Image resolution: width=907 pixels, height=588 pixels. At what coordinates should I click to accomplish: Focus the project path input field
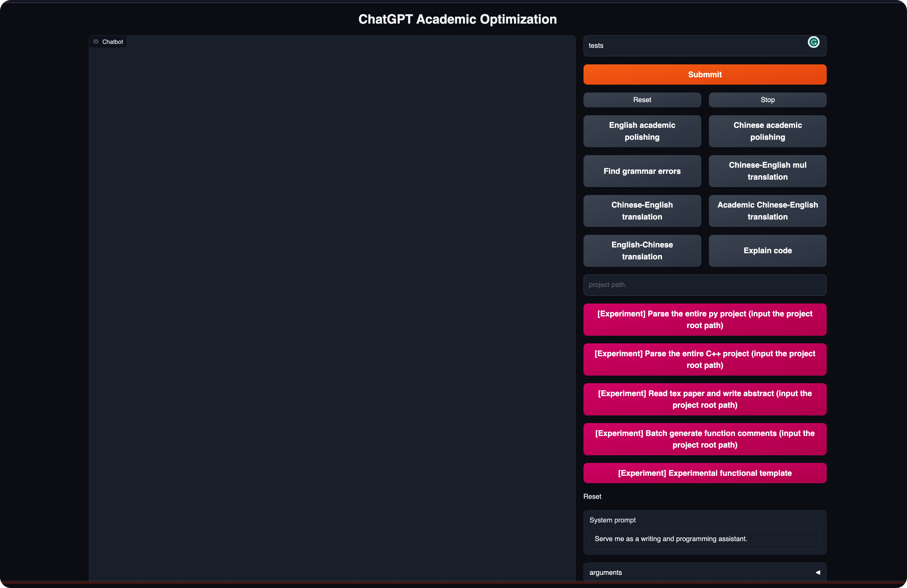pos(704,285)
